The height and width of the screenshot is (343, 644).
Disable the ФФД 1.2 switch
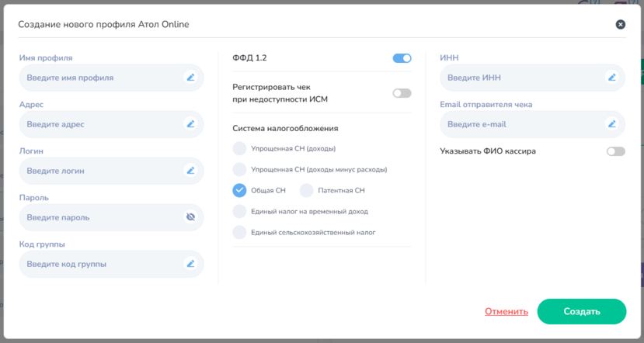coord(402,58)
